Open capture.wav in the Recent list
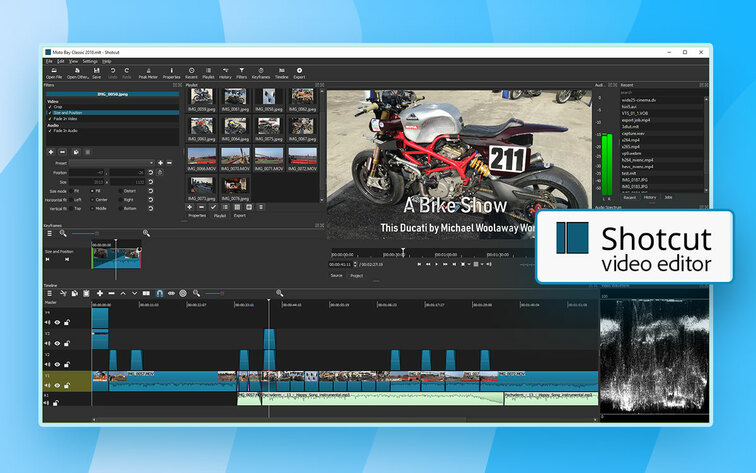The height and width of the screenshot is (473, 756). (x=633, y=134)
